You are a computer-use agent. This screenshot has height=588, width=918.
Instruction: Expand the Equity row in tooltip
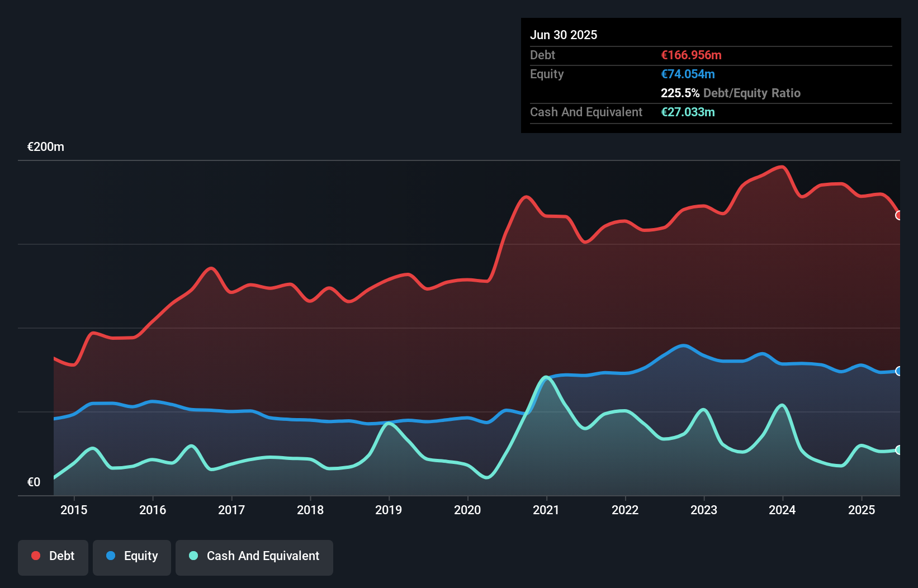pos(546,74)
